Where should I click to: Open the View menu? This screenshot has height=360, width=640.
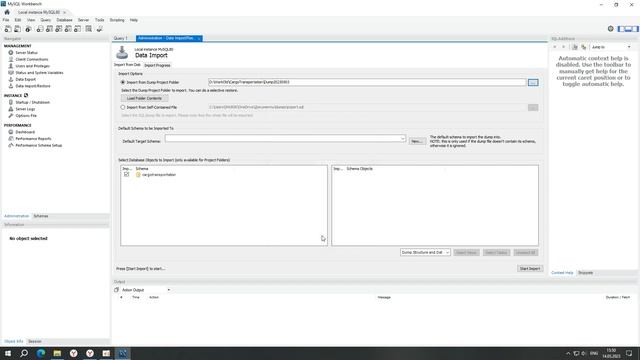point(31,20)
